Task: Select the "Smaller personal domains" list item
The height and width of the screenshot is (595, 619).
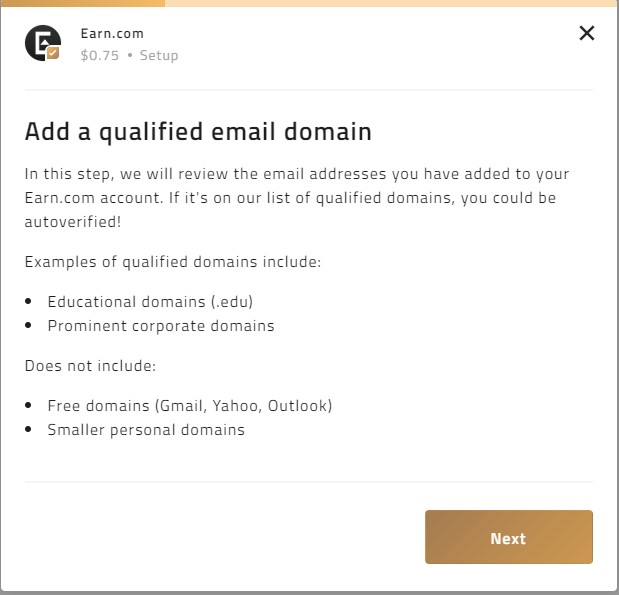Action: 146,430
